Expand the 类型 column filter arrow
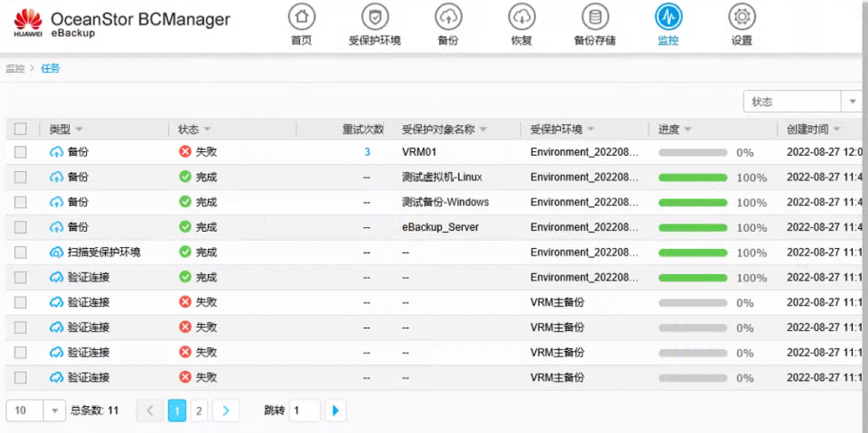This screenshot has height=433, width=868. pyautogui.click(x=80, y=130)
